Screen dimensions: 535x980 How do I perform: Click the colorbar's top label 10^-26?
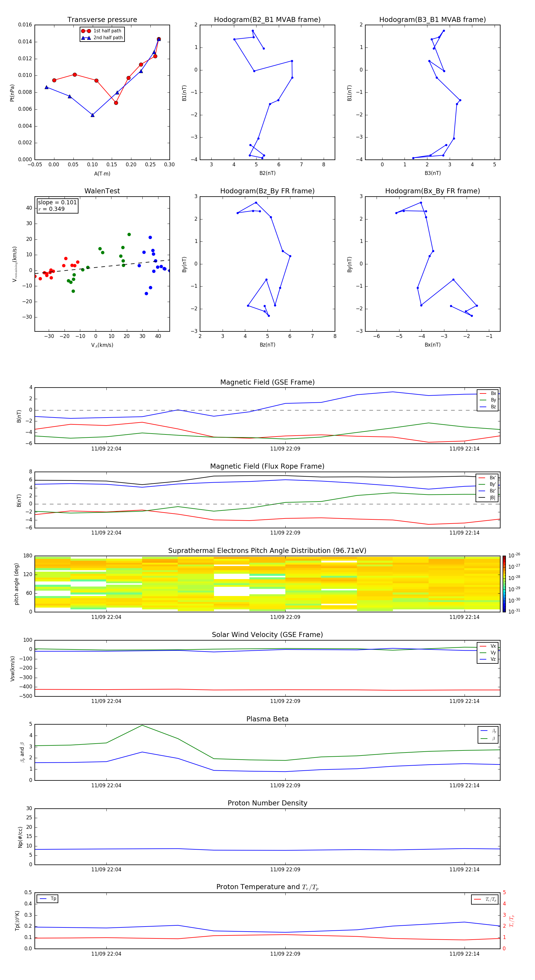click(514, 555)
